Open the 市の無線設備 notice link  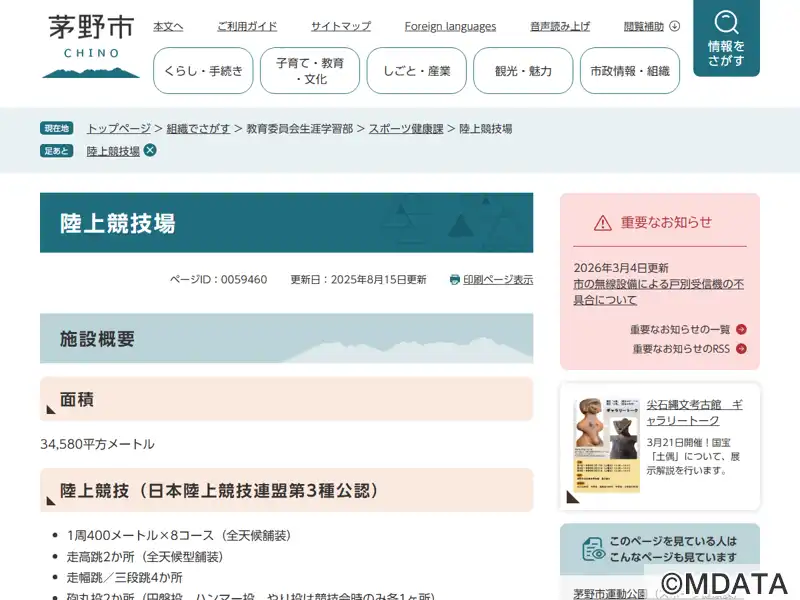coord(658,292)
